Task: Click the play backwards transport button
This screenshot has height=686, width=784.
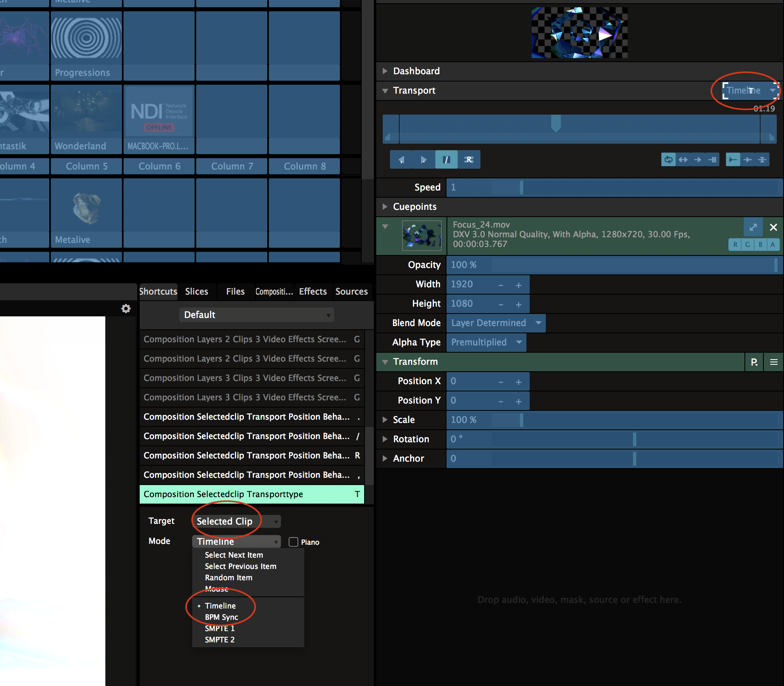Action: click(x=401, y=160)
